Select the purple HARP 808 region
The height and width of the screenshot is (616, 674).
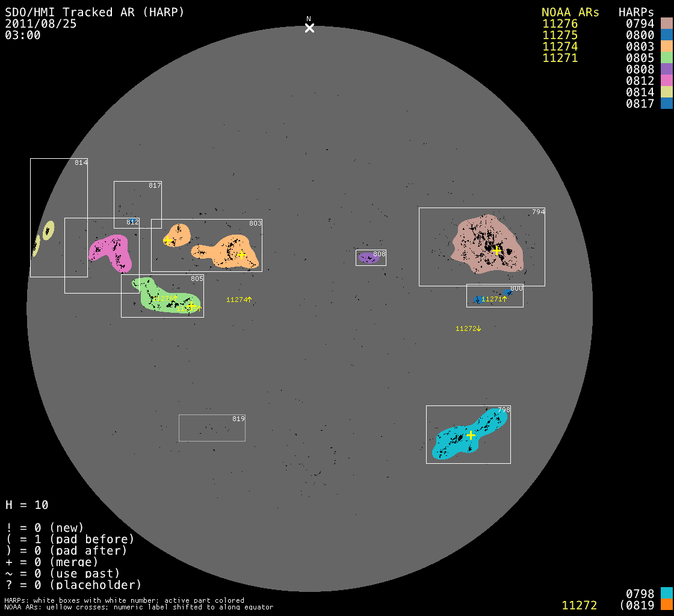[x=366, y=258]
